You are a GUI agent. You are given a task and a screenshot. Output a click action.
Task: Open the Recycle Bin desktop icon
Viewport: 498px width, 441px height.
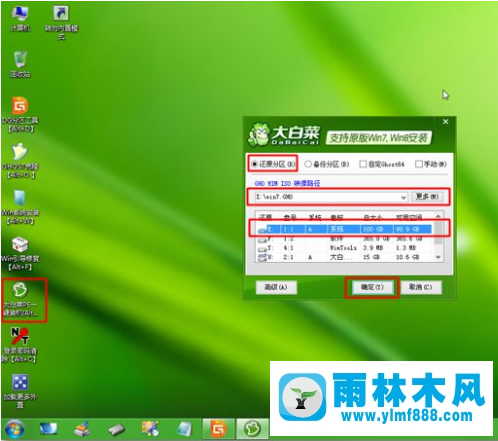(x=20, y=64)
